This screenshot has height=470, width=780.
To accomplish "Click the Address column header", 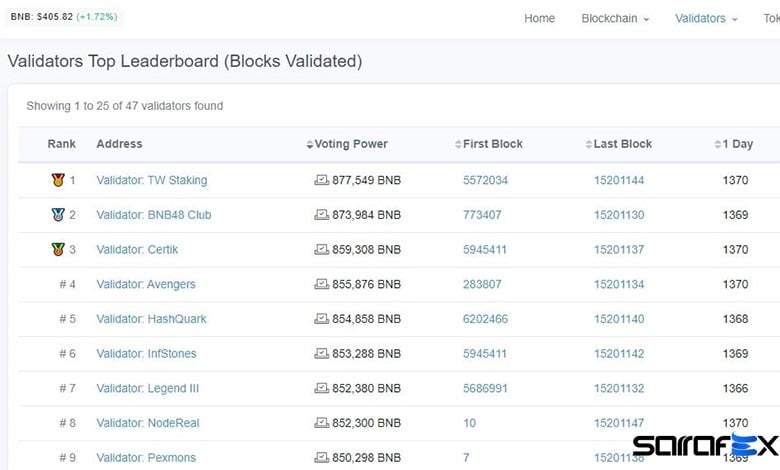I will pyautogui.click(x=119, y=144).
